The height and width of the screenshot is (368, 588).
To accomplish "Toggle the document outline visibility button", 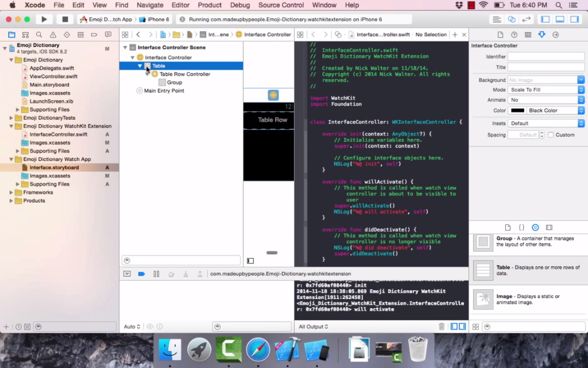I will point(250,261).
